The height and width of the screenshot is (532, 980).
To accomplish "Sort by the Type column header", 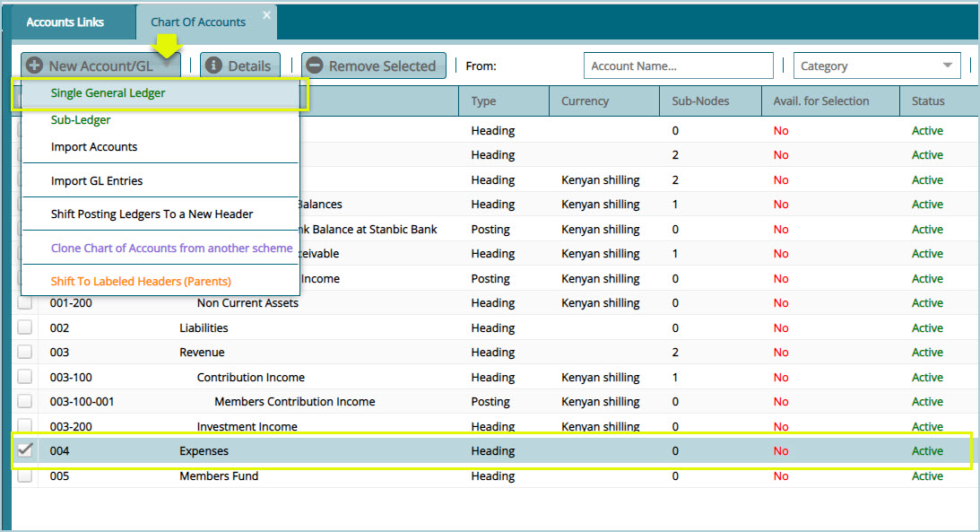I will 504,100.
